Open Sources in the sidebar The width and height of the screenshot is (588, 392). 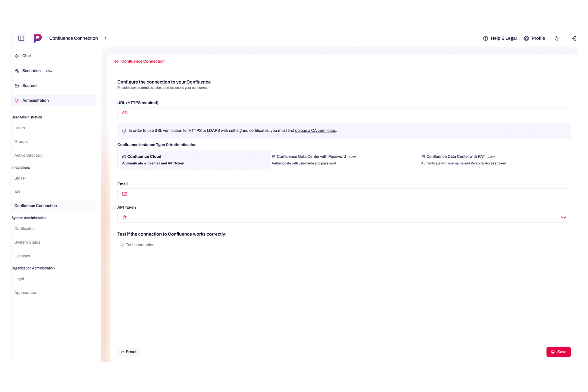point(30,86)
